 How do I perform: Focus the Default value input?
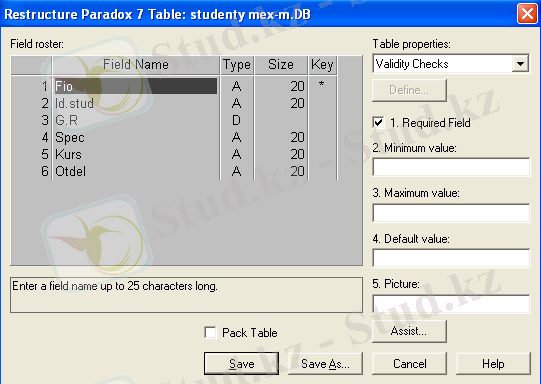tap(451, 258)
